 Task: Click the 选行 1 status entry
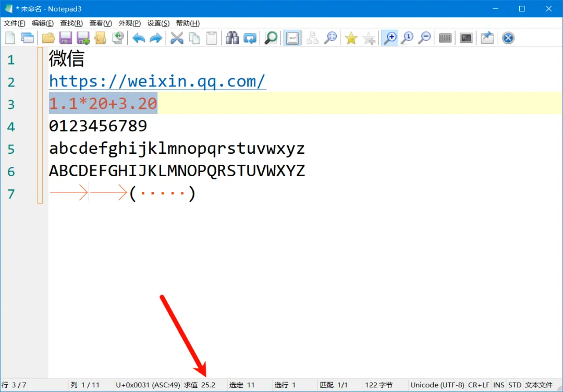click(285, 385)
